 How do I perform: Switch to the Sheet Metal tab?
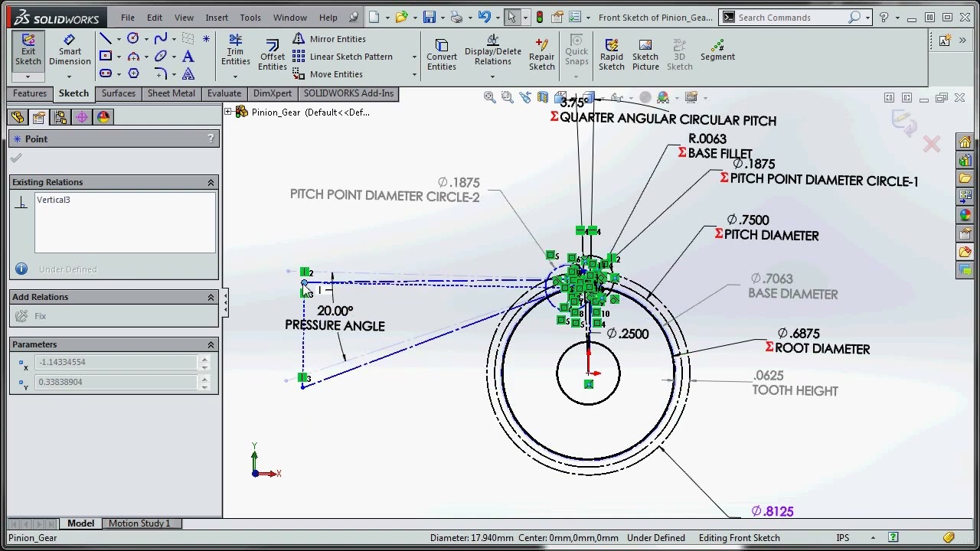click(x=171, y=93)
